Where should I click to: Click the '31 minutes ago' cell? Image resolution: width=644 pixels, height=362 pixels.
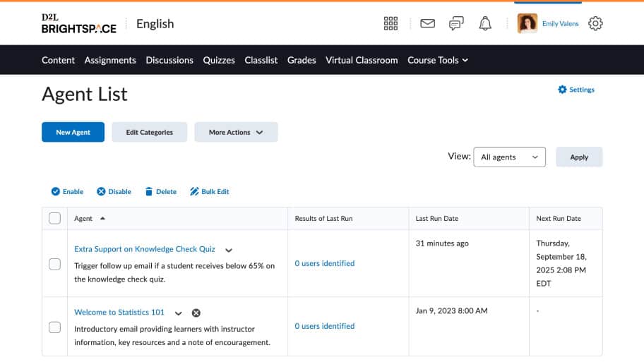(x=442, y=243)
